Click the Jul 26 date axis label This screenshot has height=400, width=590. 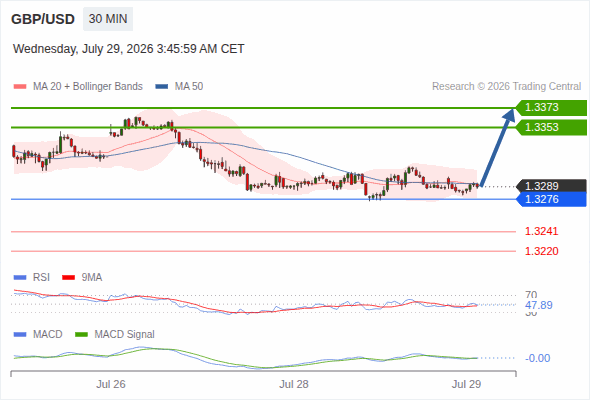pos(111,384)
